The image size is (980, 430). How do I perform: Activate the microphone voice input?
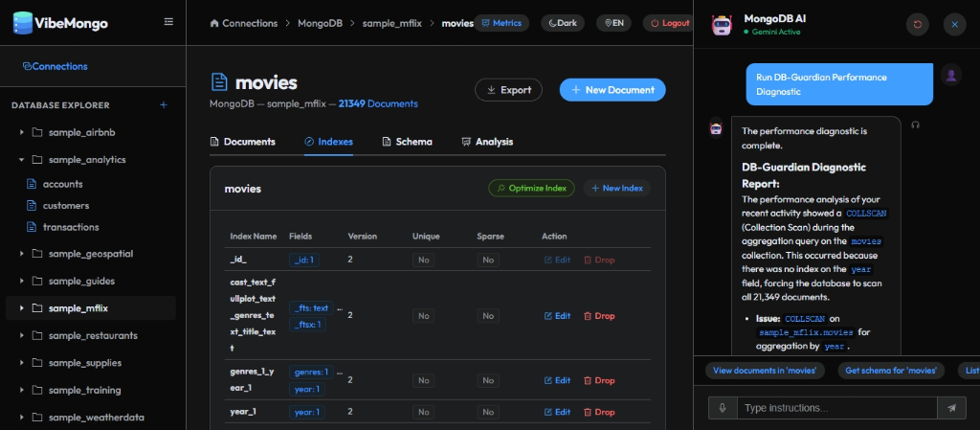(x=723, y=408)
